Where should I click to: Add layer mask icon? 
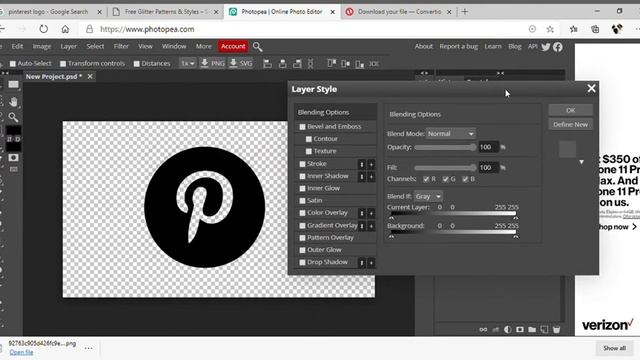(x=520, y=329)
